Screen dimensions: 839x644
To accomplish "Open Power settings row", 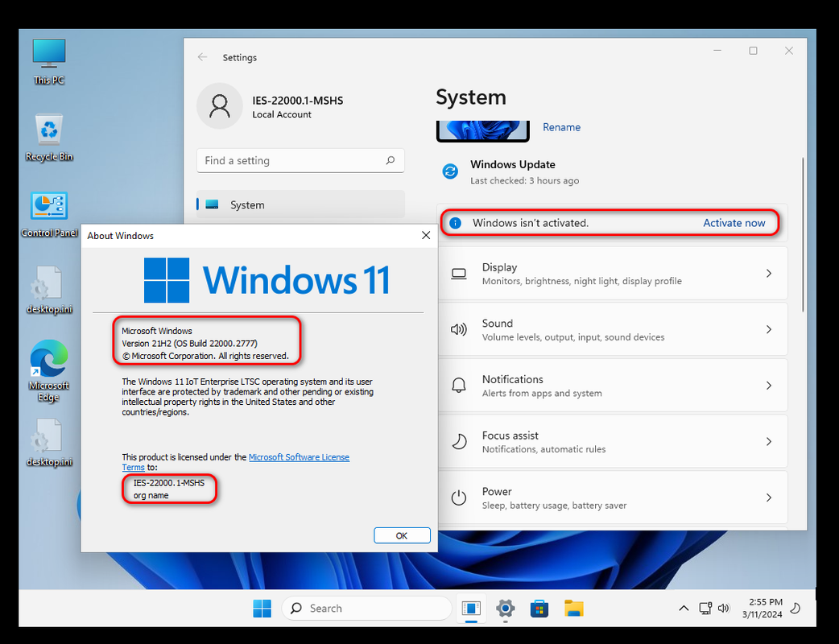I will (614, 497).
